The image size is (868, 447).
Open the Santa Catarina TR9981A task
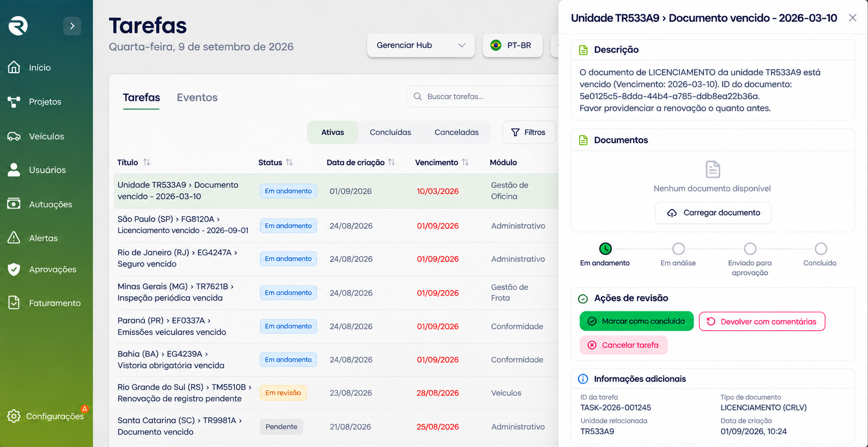coord(336,426)
